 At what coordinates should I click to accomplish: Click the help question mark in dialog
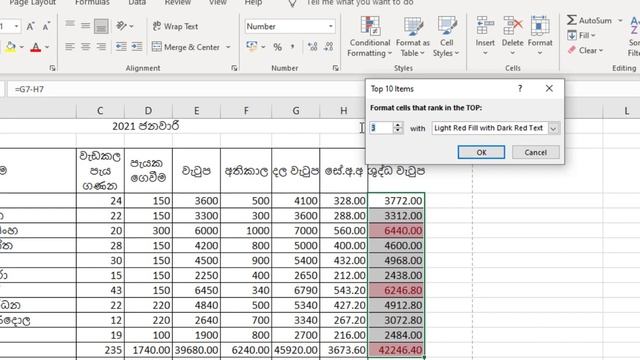pyautogui.click(x=520, y=89)
